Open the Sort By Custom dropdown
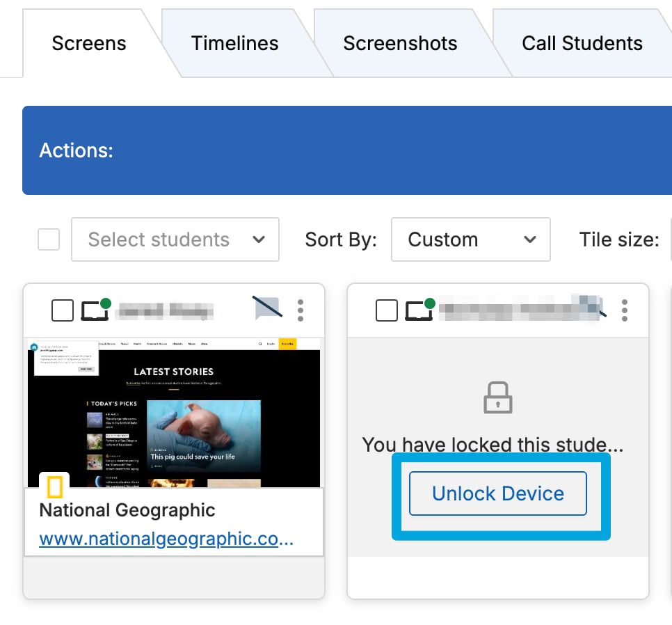672x625 pixels. 470,239
